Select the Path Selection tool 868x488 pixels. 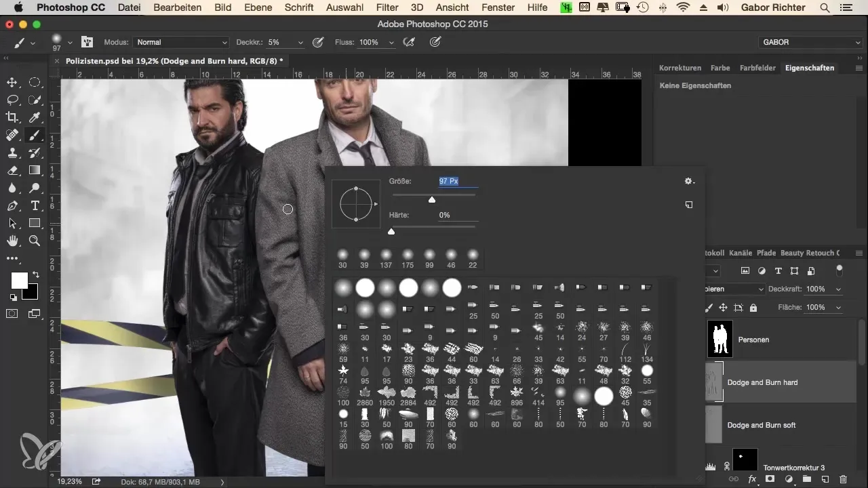click(12, 223)
